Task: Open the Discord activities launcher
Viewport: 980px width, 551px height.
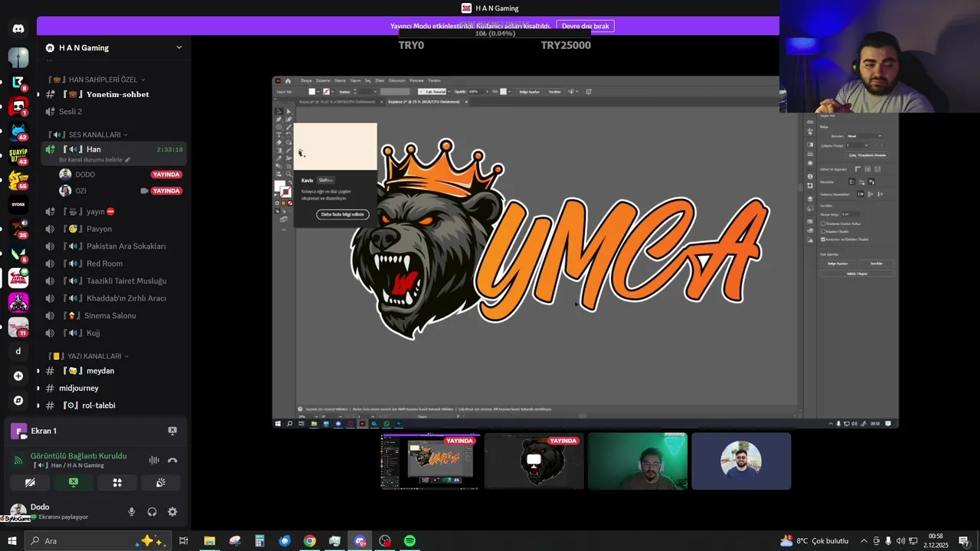Action: [117, 483]
